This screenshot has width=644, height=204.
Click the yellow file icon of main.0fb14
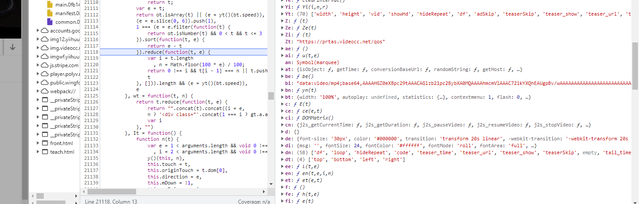tap(50, 5)
